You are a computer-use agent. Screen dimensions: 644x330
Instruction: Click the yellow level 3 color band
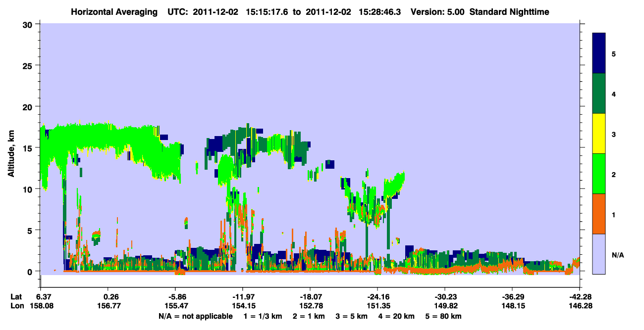coord(599,134)
